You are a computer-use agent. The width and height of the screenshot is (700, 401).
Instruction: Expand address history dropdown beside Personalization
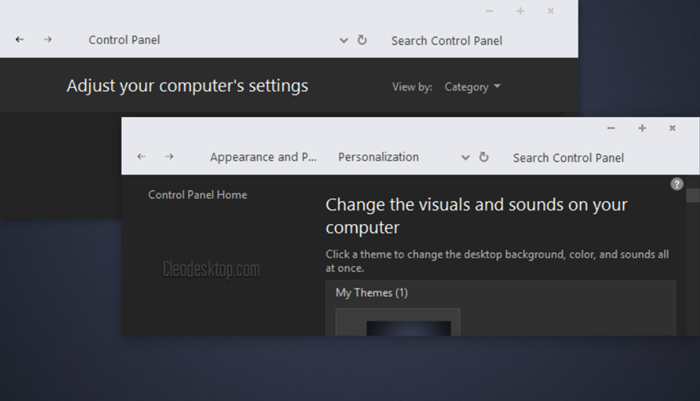click(x=465, y=157)
